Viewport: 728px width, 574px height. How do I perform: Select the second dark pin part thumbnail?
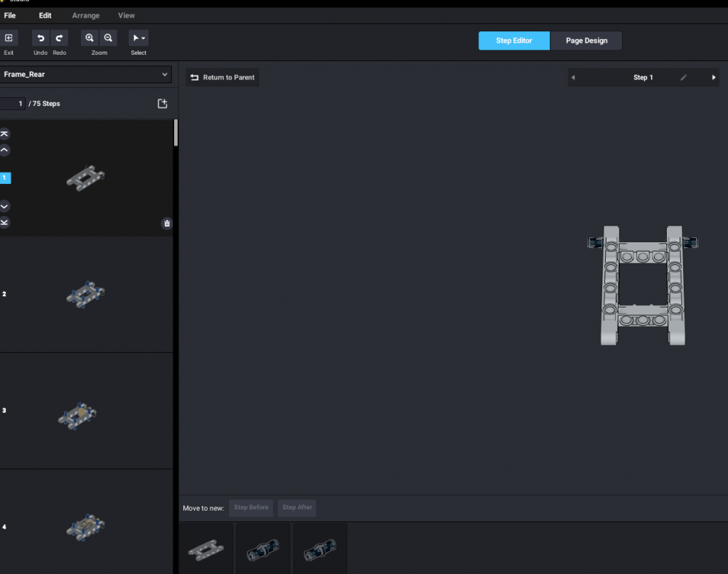pos(321,549)
